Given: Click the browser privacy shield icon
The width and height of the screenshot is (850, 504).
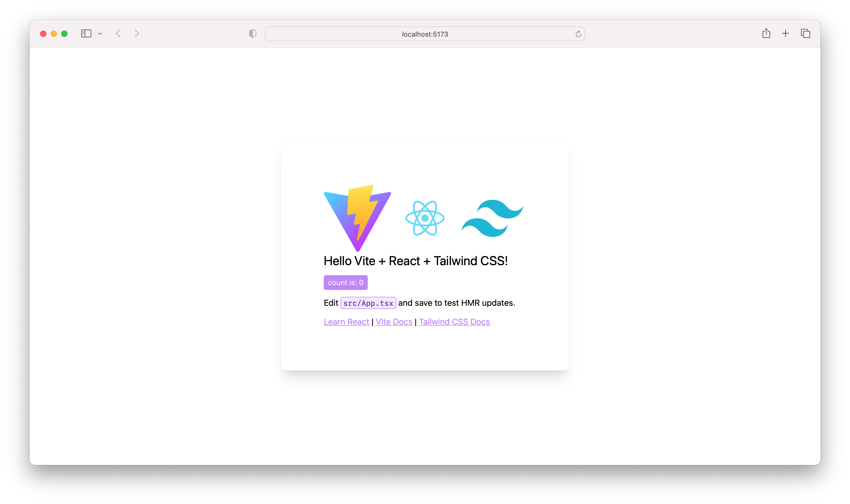Looking at the screenshot, I should tap(253, 33).
